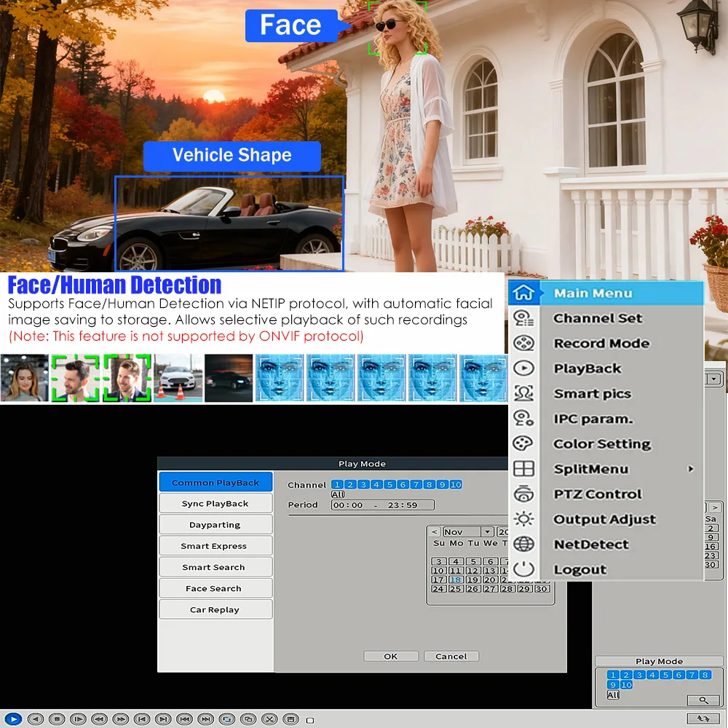The height and width of the screenshot is (728, 728).
Task: Click the PlayBack circle play icon
Action: tap(523, 368)
